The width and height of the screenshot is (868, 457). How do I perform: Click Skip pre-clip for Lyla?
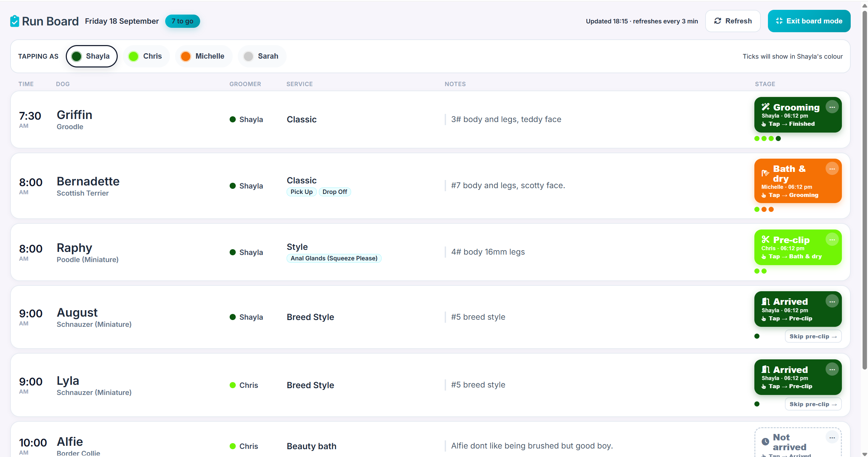click(813, 404)
